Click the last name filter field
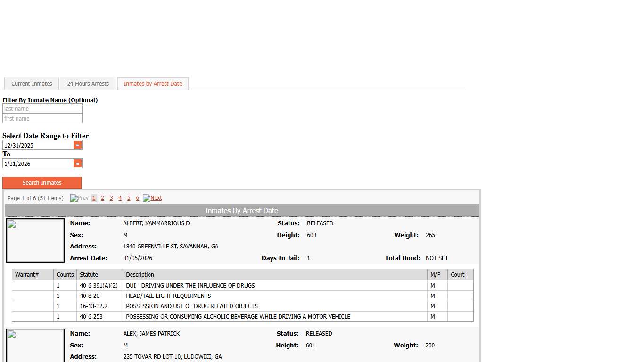 pyautogui.click(x=42, y=109)
